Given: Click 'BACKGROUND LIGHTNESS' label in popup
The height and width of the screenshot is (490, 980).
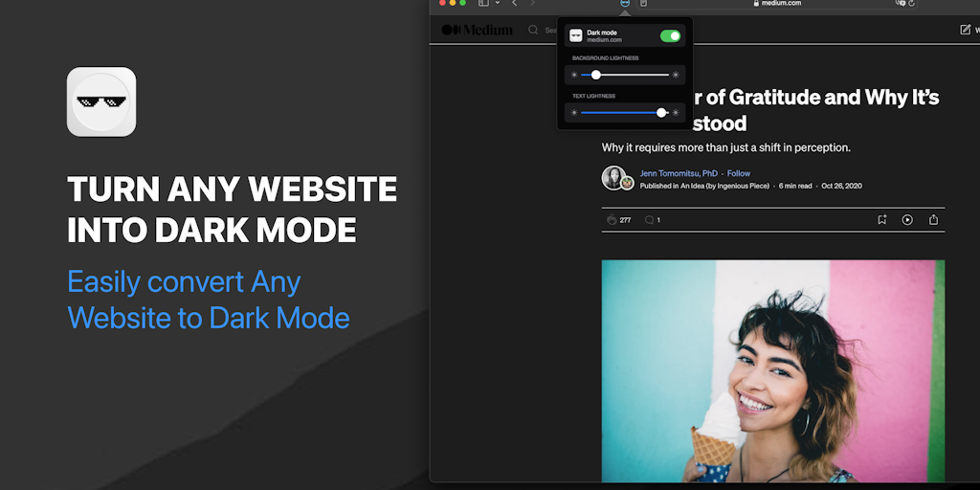Looking at the screenshot, I should coord(606,58).
